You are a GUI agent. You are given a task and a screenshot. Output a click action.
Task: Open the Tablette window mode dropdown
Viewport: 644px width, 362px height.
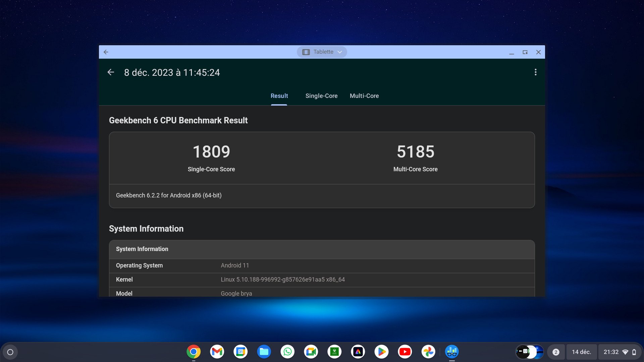tap(322, 52)
